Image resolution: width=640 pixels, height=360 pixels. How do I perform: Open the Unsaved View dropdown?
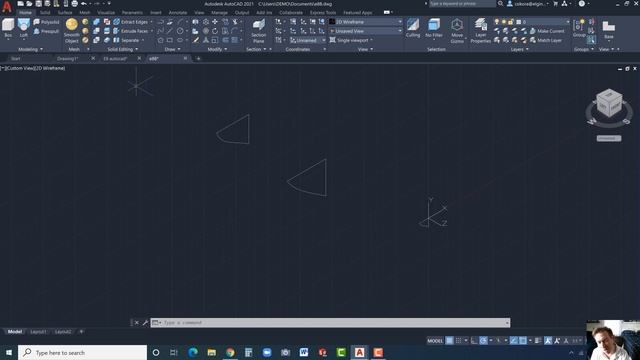tap(366, 31)
